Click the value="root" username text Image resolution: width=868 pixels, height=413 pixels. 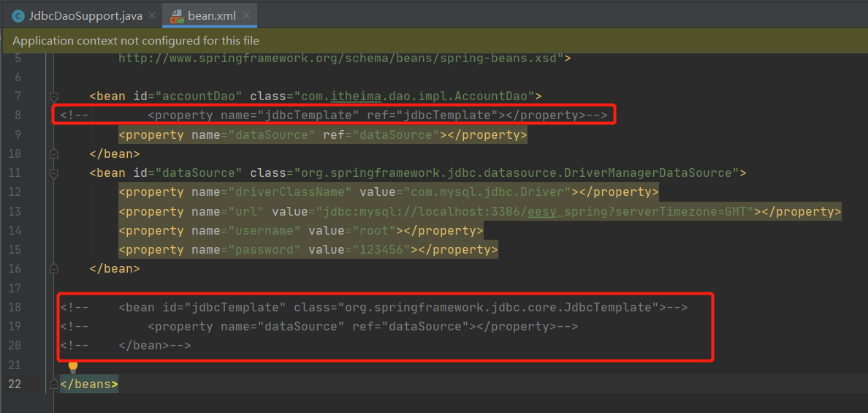tap(353, 230)
